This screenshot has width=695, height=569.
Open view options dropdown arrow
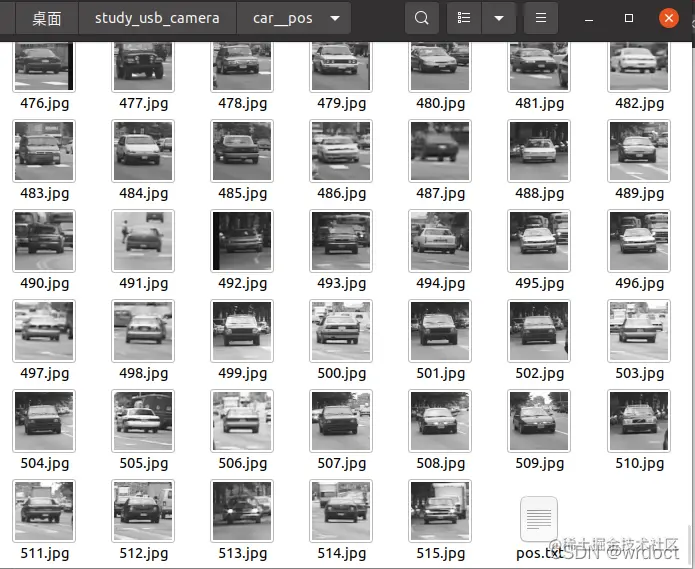(x=499, y=18)
